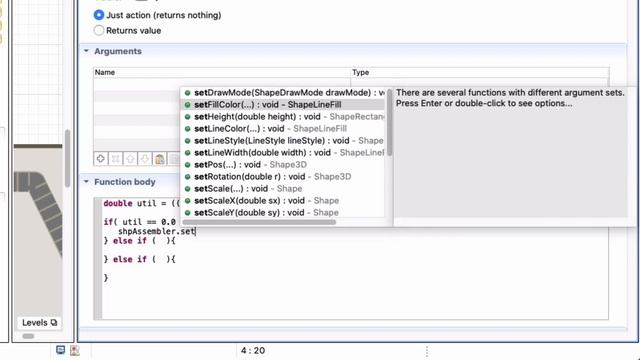Select 'Returns value' radio button
Image resolution: width=640 pixels, height=360 pixels.
point(99,30)
